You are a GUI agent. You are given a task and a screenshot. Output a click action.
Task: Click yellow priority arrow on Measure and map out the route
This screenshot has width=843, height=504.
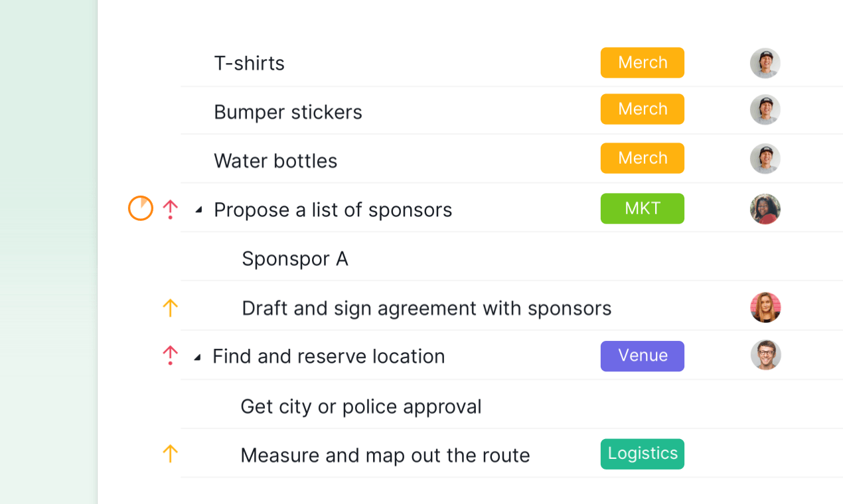coord(171,454)
